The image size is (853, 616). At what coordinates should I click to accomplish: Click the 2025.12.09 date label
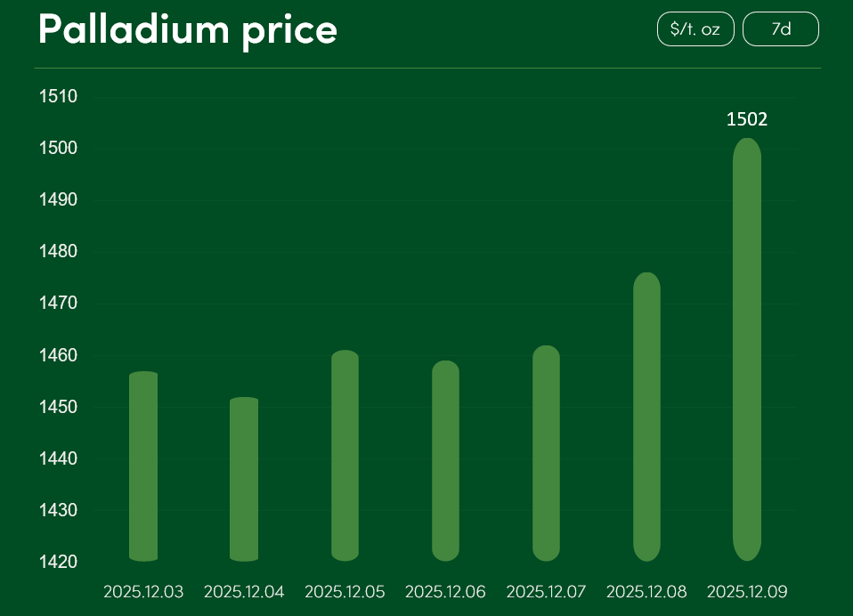click(x=747, y=592)
